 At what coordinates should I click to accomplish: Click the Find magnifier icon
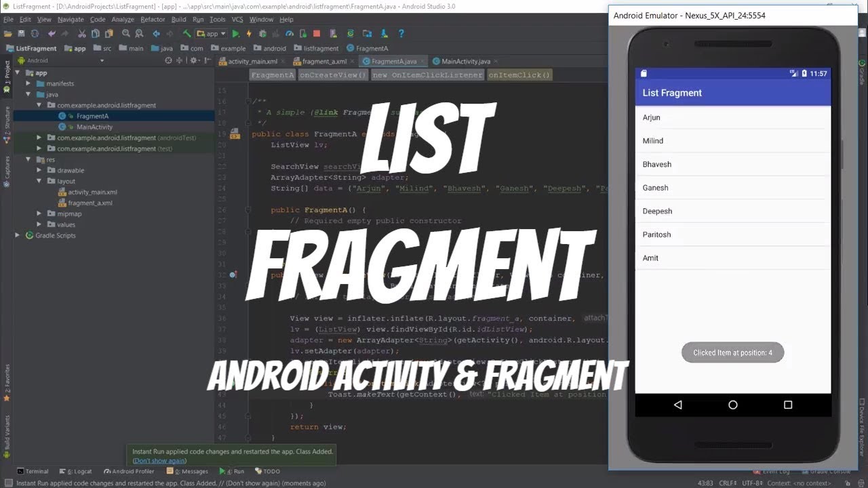pyautogui.click(x=126, y=33)
